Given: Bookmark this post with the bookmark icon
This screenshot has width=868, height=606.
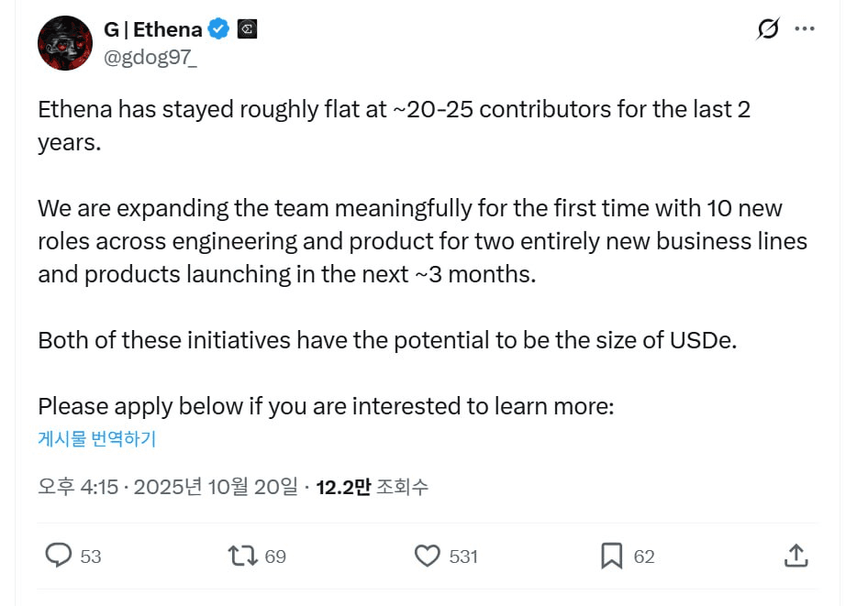Looking at the screenshot, I should pyautogui.click(x=611, y=556).
